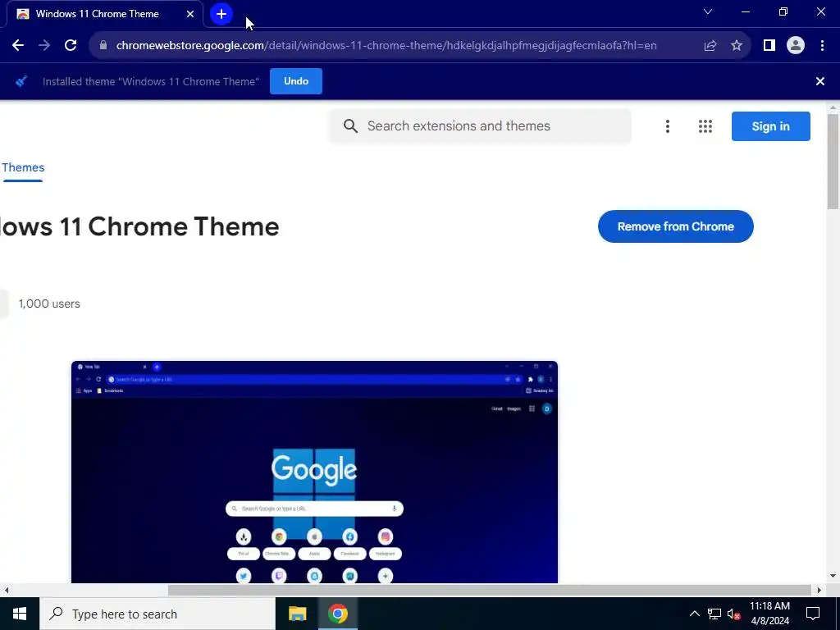Viewport: 840px width, 630px height.
Task: Open Chrome side panel
Action: [769, 46]
